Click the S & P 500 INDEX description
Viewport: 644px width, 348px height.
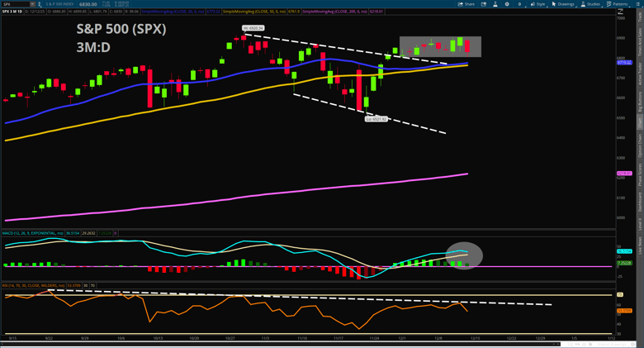click(x=59, y=4)
